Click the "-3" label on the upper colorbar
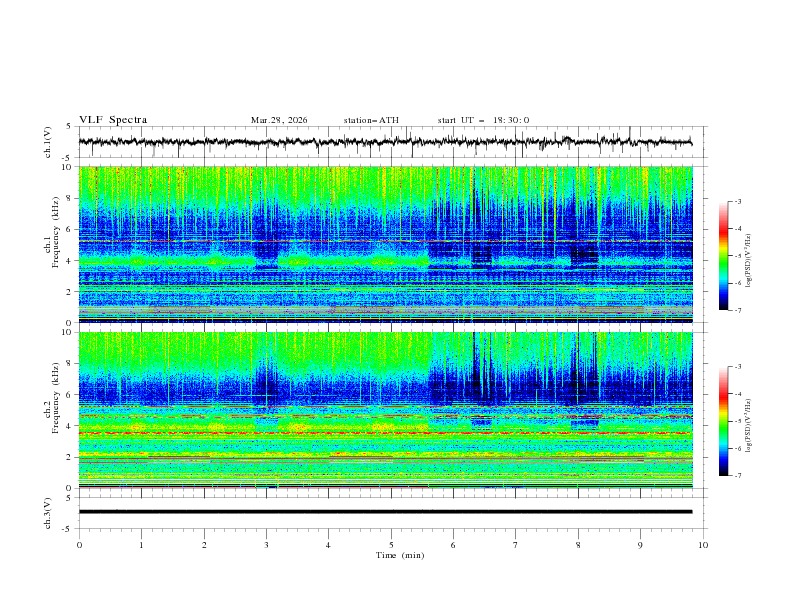 click(x=737, y=201)
